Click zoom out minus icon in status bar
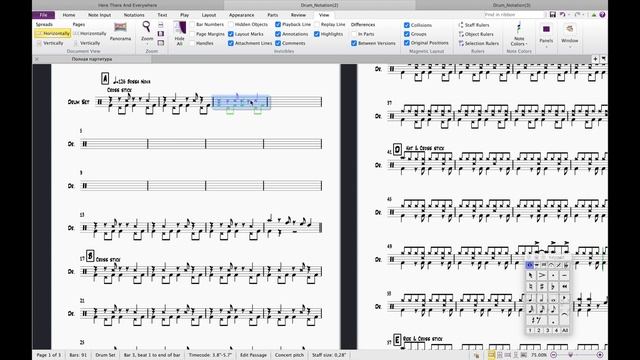Viewport: 640px width, 360px height. coord(553,355)
